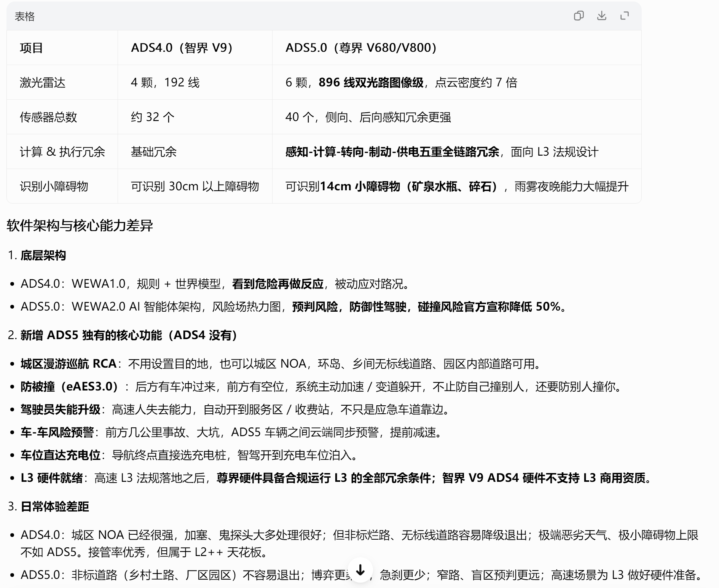719x588 pixels.
Task: Click the '城区漫游巡航 RCA' bullet term
Action: coord(69,364)
